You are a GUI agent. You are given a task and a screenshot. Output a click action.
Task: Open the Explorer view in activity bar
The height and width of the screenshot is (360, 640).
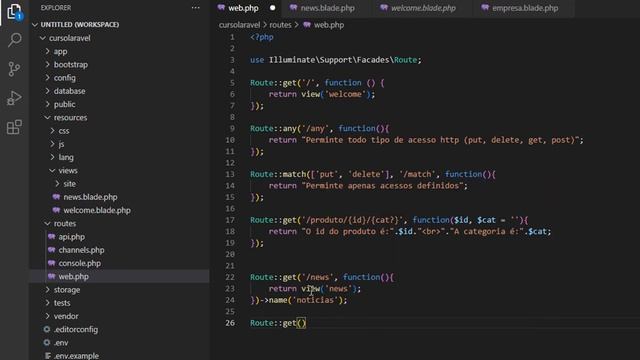click(14, 11)
